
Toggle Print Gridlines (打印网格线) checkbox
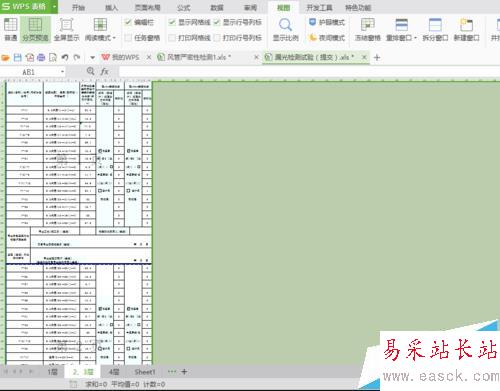[x=172, y=38]
